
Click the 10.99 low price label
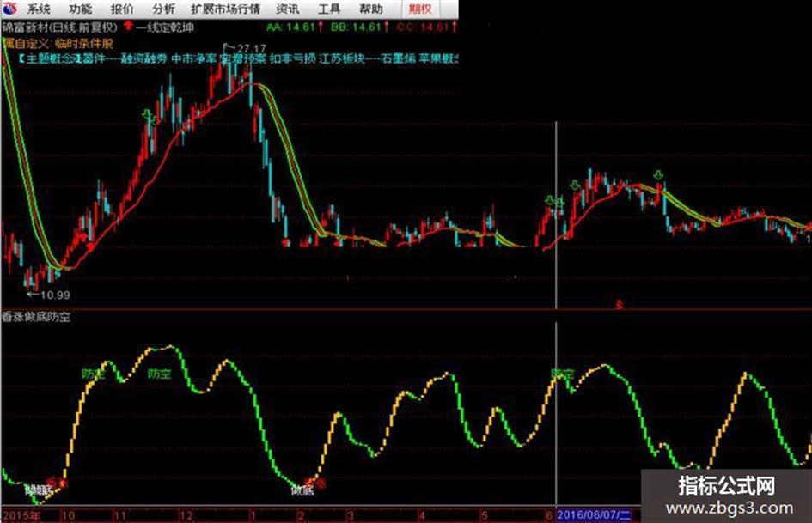click(55, 295)
